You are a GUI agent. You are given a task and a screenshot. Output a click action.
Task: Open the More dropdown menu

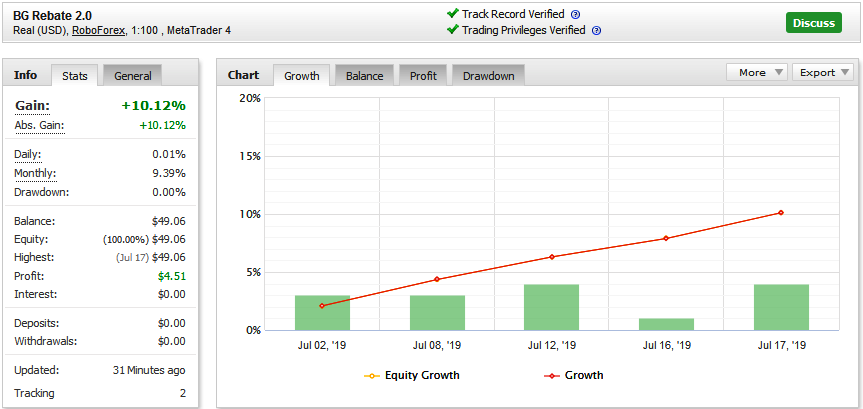click(757, 73)
